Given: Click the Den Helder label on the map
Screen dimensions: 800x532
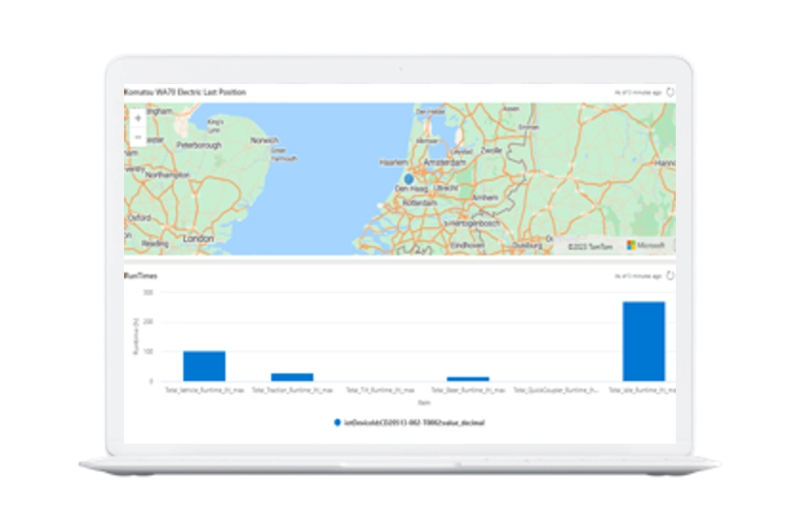Looking at the screenshot, I should pyautogui.click(x=430, y=112).
